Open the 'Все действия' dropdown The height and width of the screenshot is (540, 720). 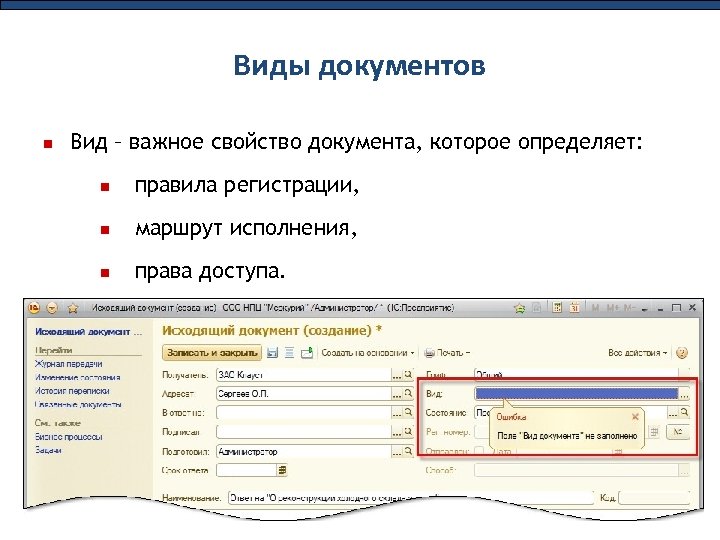coord(637,353)
